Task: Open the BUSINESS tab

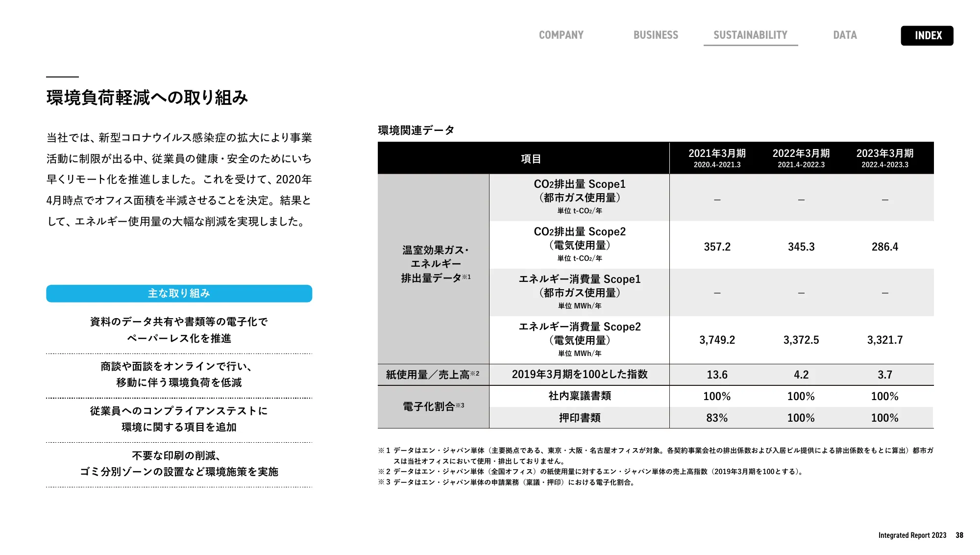Action: [656, 35]
